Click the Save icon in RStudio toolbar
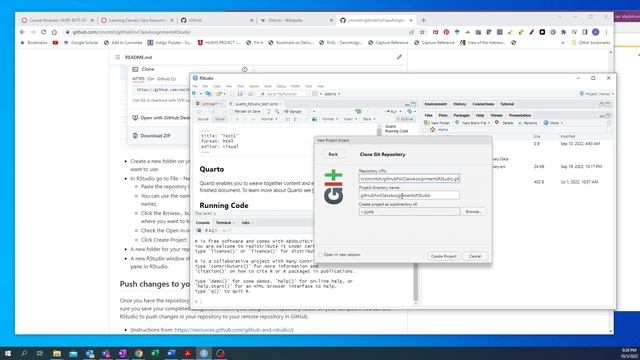This screenshot has width=640, height=360. tap(240, 94)
